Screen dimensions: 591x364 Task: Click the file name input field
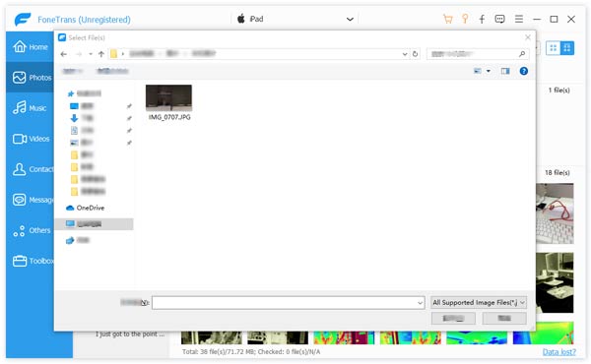coord(289,303)
